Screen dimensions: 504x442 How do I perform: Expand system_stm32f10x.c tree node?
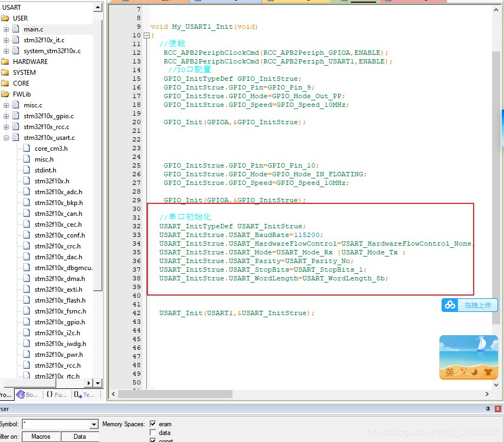tap(6, 51)
